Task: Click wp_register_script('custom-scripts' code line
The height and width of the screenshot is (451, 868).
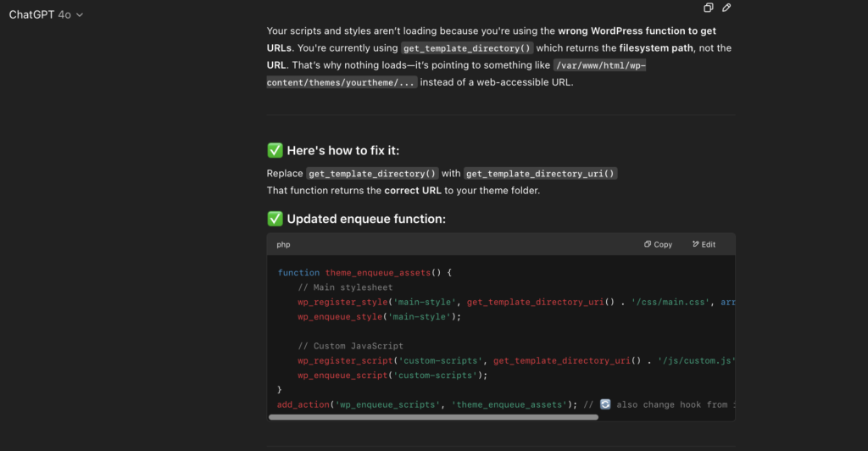Action: tap(516, 361)
